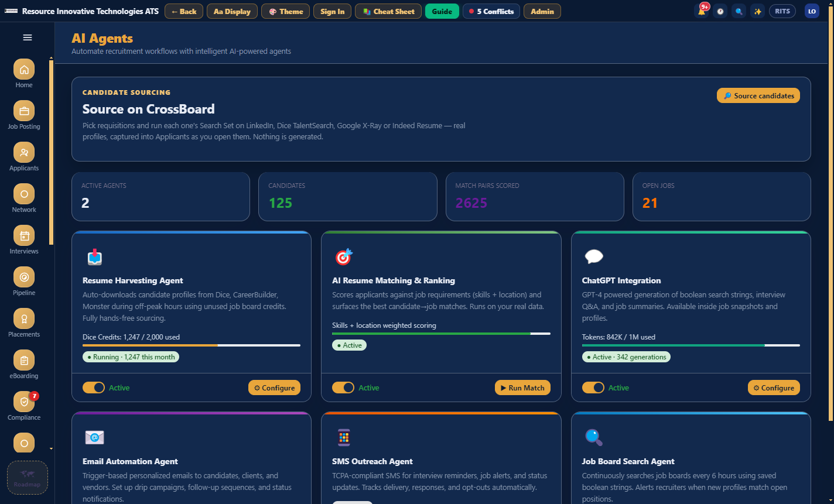Click the Source candidates button
834x504 pixels.
point(758,95)
